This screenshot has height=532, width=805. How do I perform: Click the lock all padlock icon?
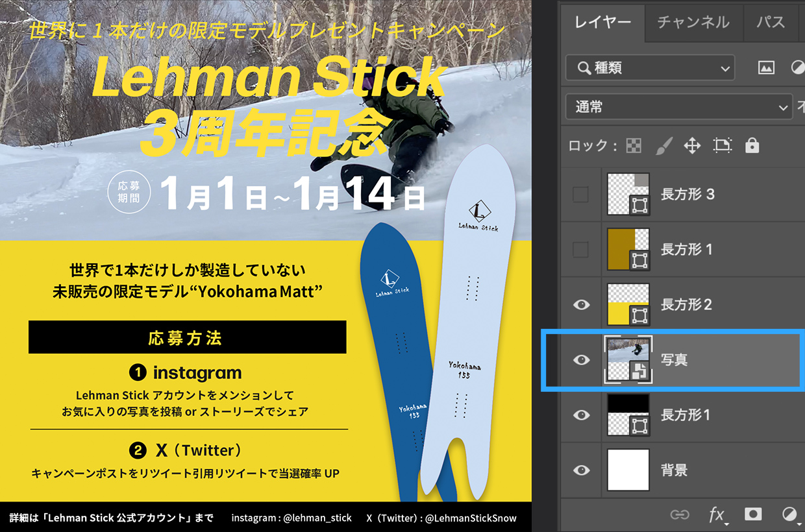pyautogui.click(x=752, y=145)
